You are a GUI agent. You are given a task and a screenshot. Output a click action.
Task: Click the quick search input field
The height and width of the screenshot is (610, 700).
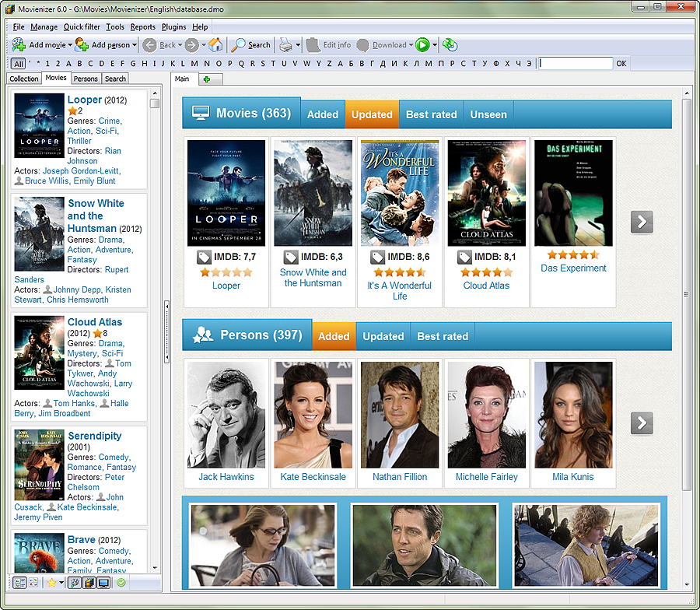click(575, 63)
